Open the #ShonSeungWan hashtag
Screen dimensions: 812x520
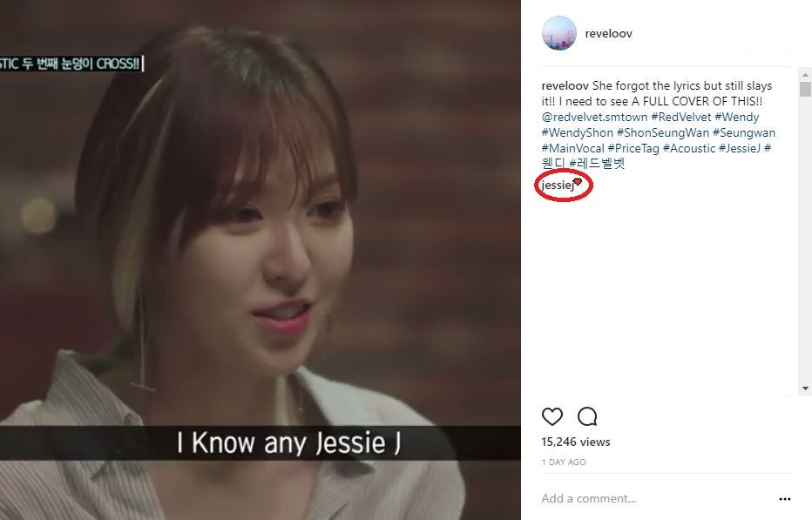pyautogui.click(x=663, y=132)
